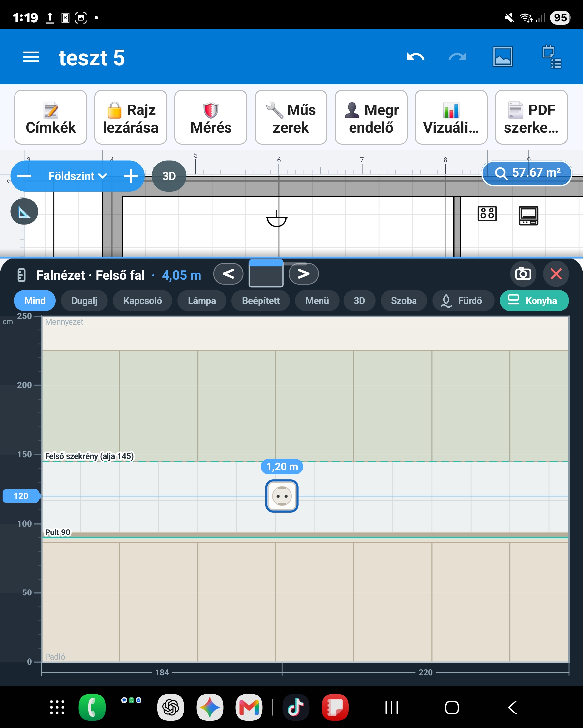
Task: Click the 4,05 m wall length
Action: (181, 275)
